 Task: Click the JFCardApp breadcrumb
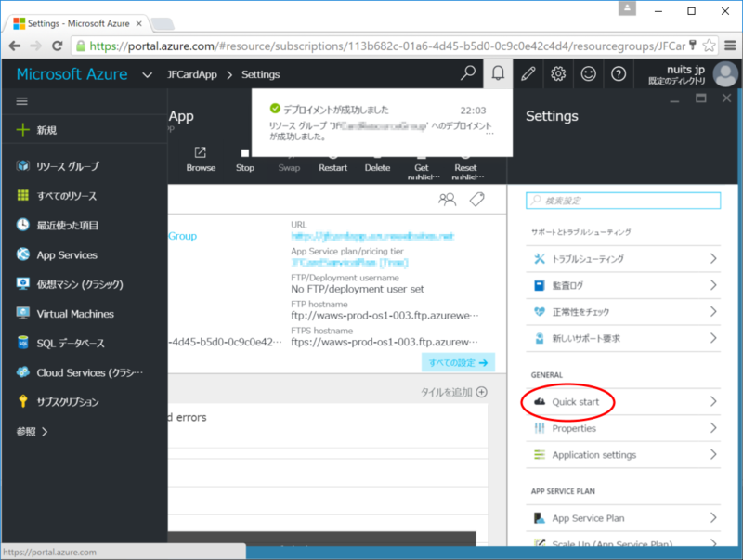[192, 74]
